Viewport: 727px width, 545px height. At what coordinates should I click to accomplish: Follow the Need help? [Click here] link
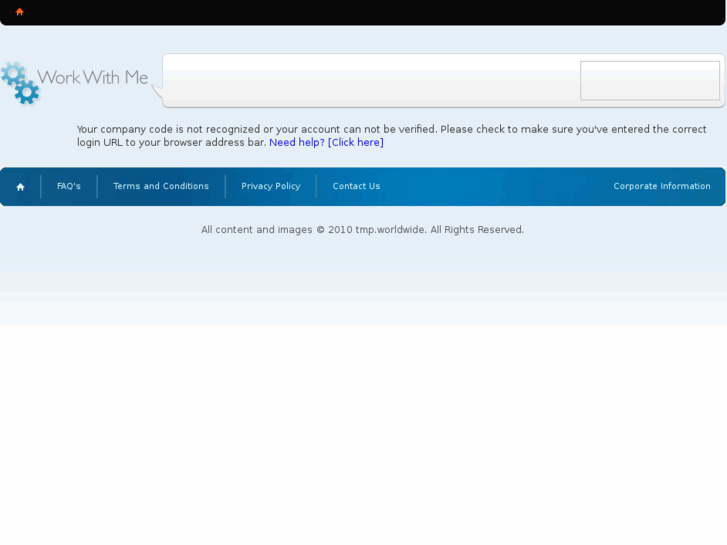point(326,142)
